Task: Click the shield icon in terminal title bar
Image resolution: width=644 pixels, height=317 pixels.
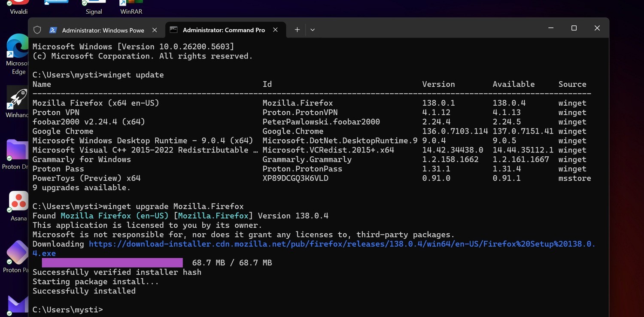Action: tap(37, 30)
